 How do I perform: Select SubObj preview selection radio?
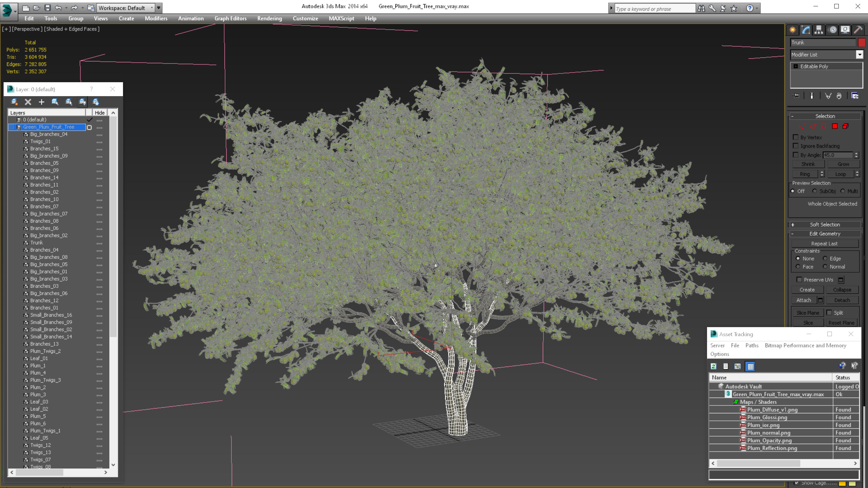pos(814,191)
